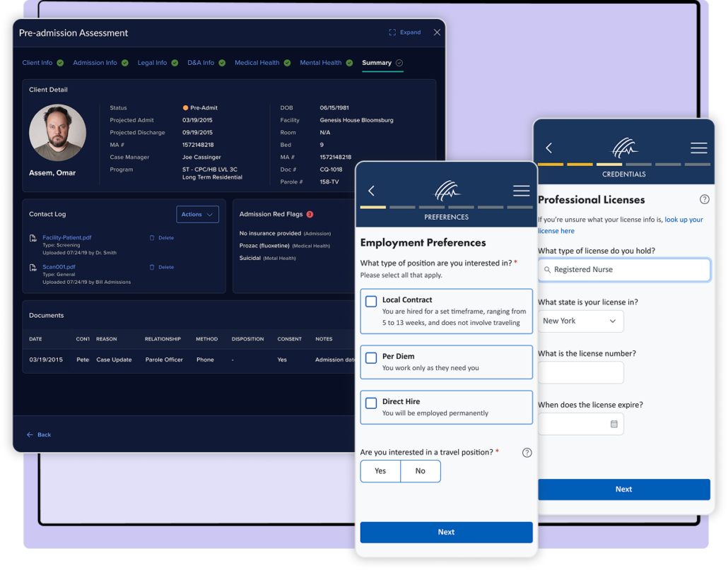Image resolution: width=728 pixels, height=570 pixels.
Task: Open the hamburger menu on the Credentials screen
Action: pos(699,148)
